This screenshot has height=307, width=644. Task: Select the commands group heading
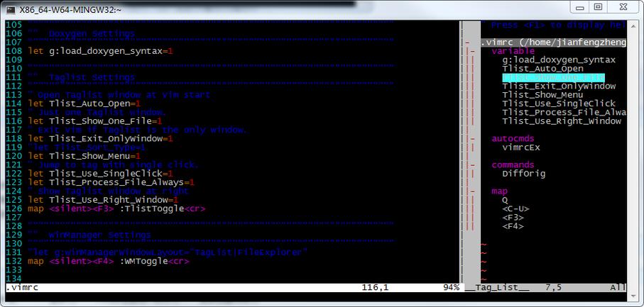tap(513, 165)
